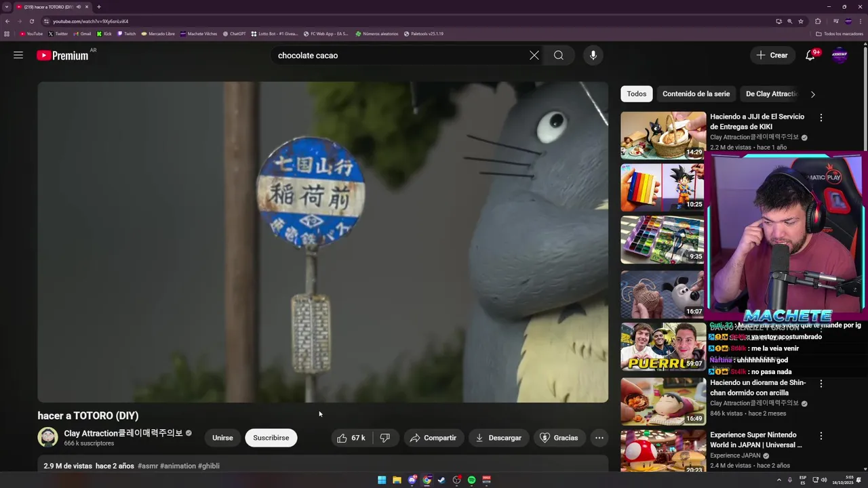Reload the page
This screenshot has width=868, height=488.
click(x=31, y=21)
